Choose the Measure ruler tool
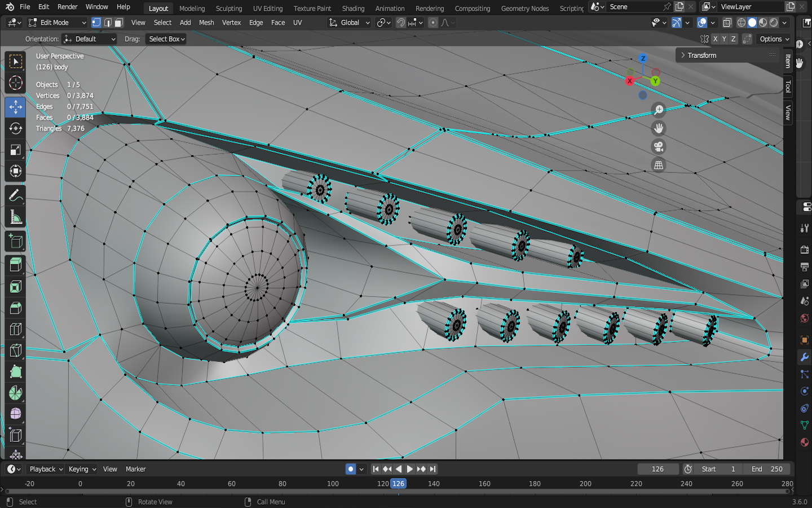This screenshot has height=508, width=812. [15, 217]
